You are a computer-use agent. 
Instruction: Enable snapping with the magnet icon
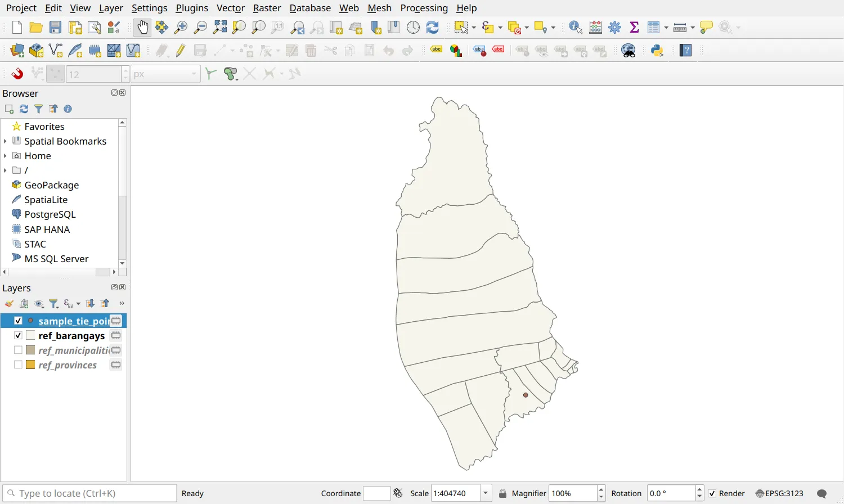click(17, 74)
